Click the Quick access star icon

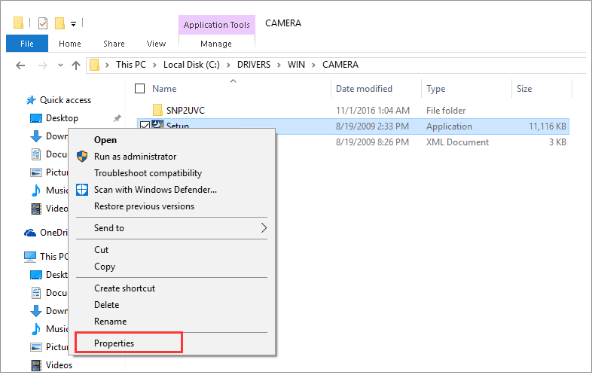[30, 100]
